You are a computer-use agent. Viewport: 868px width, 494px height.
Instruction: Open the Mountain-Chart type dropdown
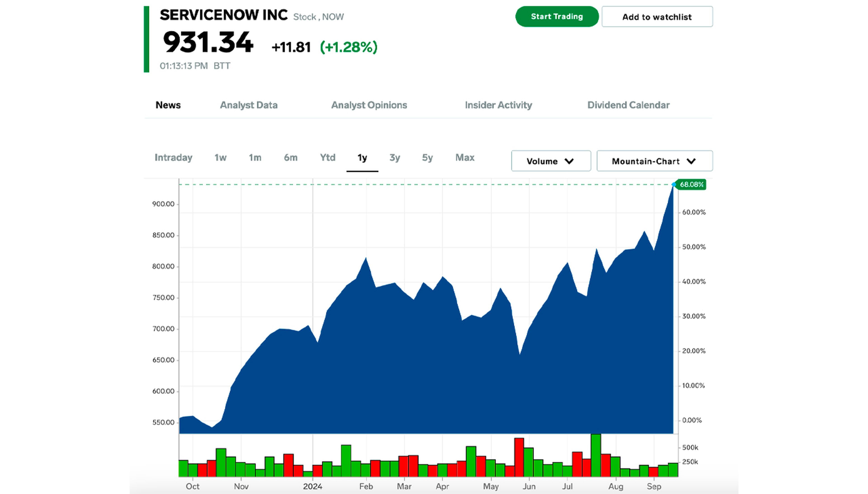(654, 161)
